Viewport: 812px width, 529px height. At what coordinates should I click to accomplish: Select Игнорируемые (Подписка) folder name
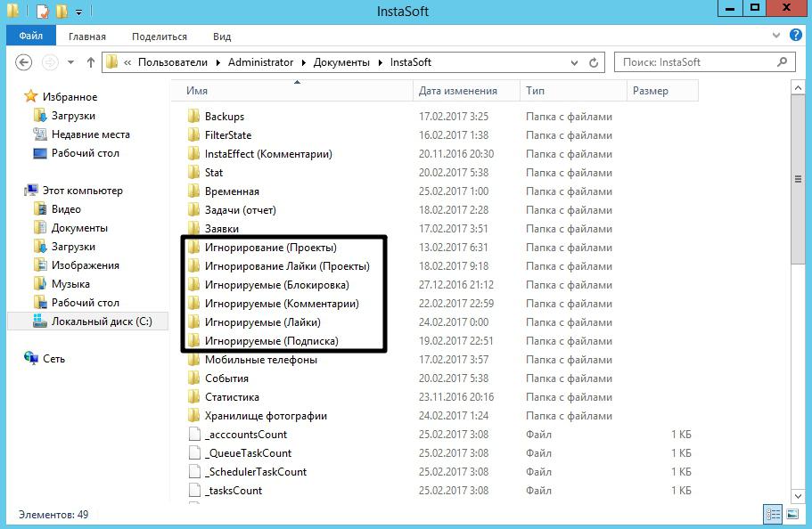tap(271, 340)
